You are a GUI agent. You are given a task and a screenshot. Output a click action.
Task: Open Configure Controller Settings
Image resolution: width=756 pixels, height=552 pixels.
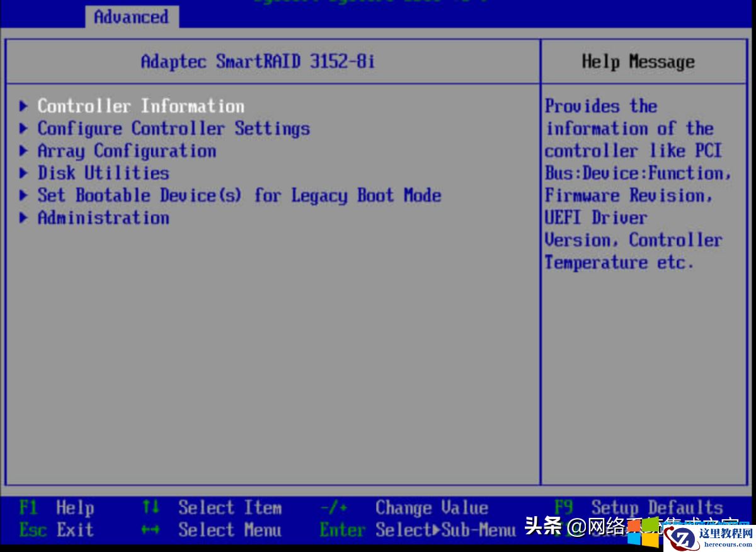tap(173, 129)
